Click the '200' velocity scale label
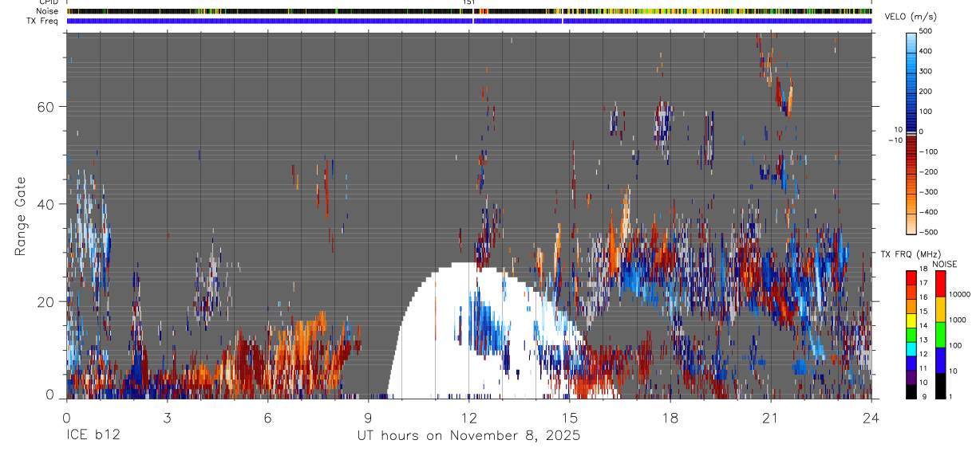The image size is (980, 452). [x=925, y=91]
